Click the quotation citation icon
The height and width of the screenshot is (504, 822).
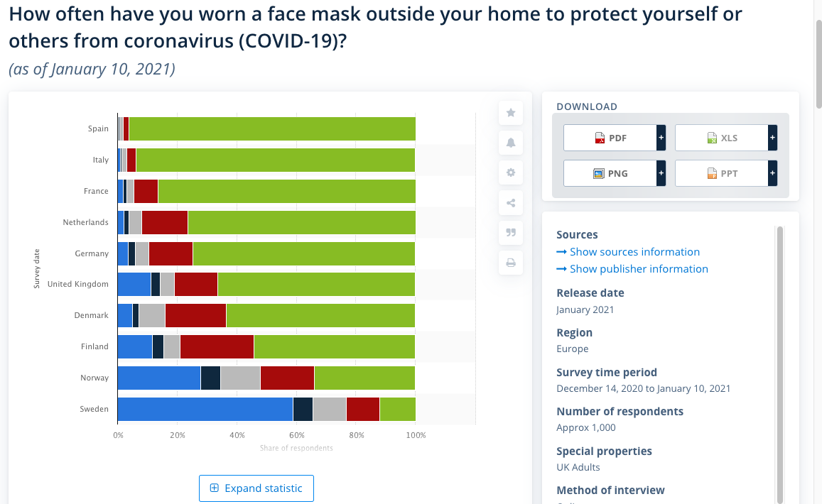coord(511,233)
